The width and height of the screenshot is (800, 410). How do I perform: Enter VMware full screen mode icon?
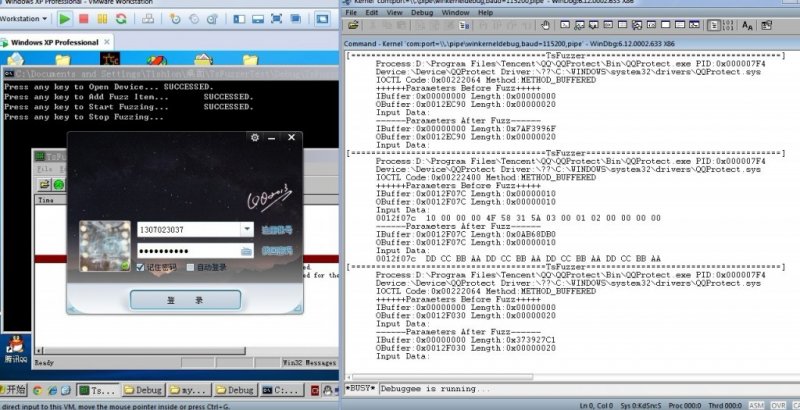277,19
